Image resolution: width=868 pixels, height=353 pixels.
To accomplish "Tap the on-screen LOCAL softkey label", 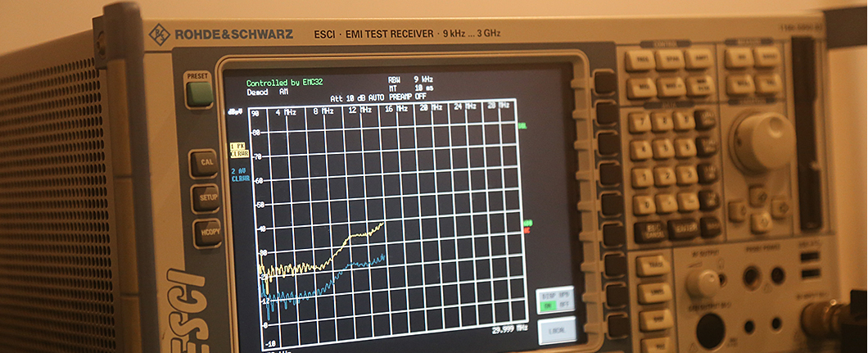I will point(557,330).
